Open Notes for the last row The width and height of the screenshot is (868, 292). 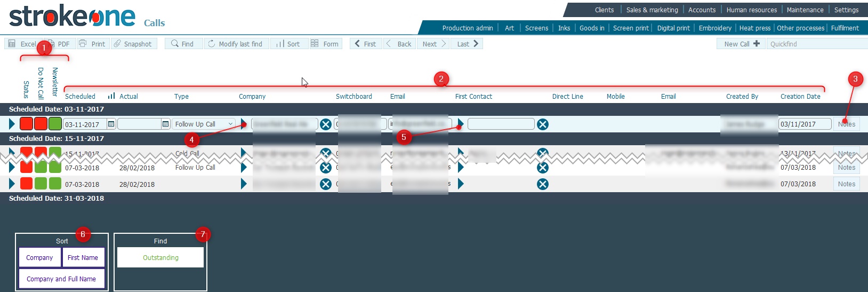846,184
